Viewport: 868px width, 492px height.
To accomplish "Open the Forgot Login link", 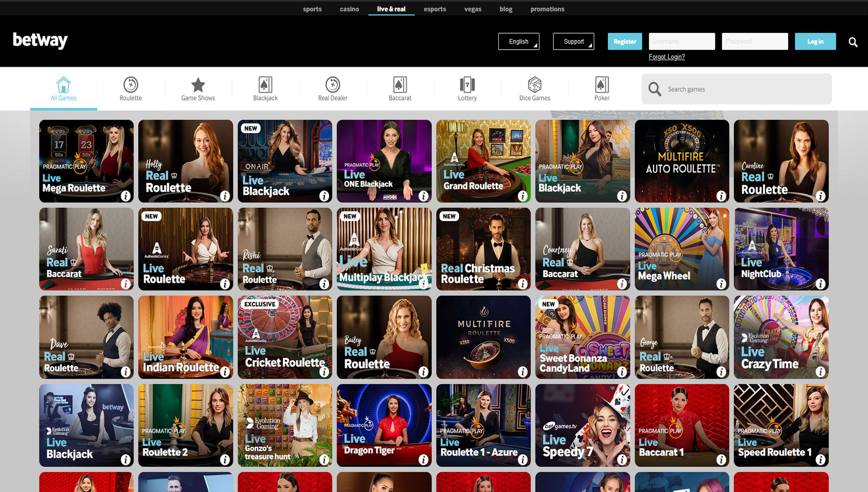I will [x=666, y=57].
